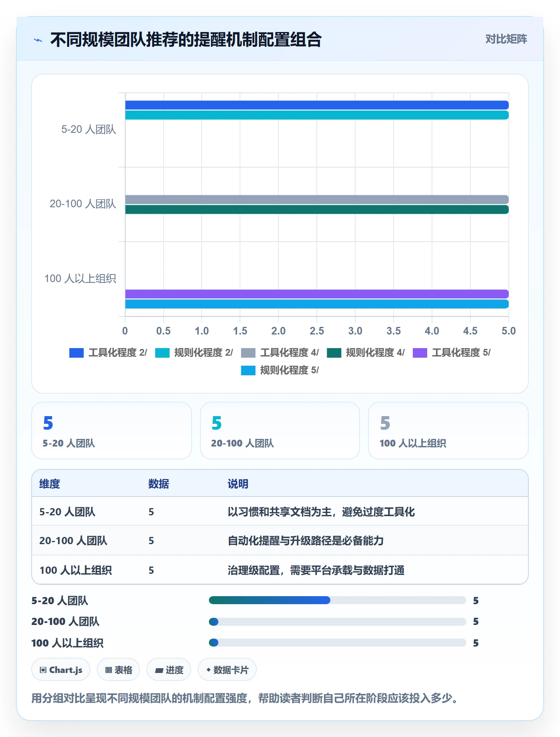
Task: Select the title "不同规模团队推荐的提醒机制配置组合"
Action: (x=186, y=40)
